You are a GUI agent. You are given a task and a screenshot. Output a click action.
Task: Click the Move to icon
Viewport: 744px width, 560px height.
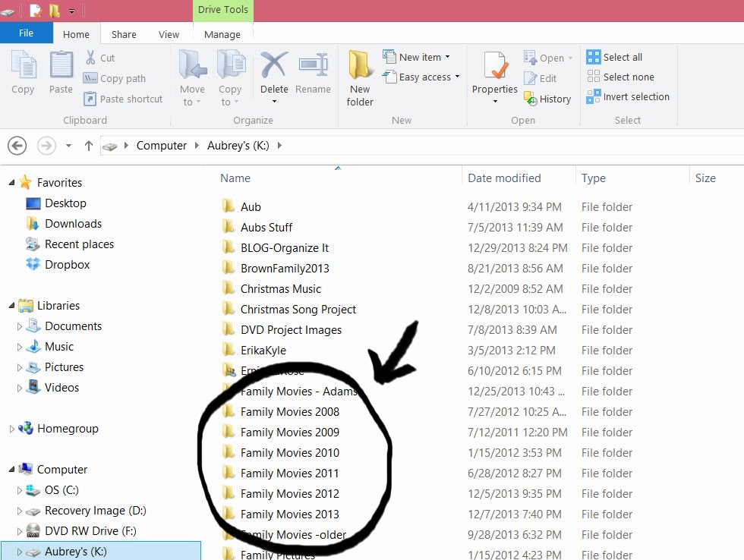point(193,64)
